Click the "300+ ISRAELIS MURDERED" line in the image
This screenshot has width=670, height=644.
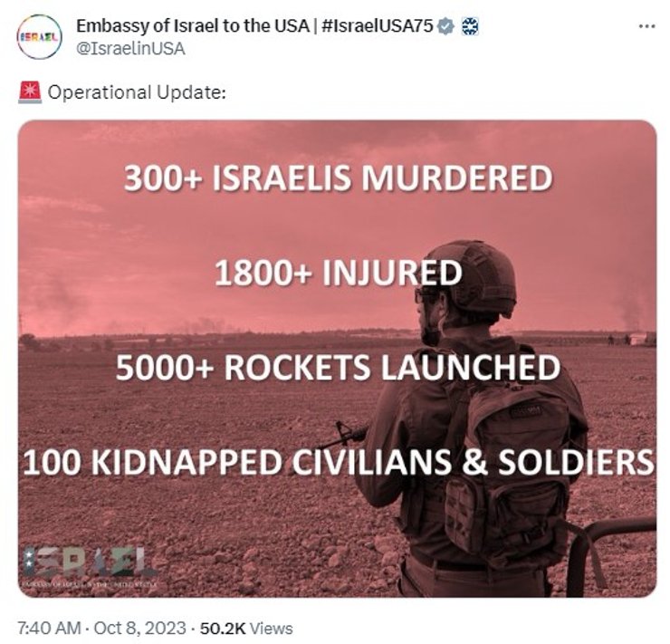pyautogui.click(x=337, y=178)
